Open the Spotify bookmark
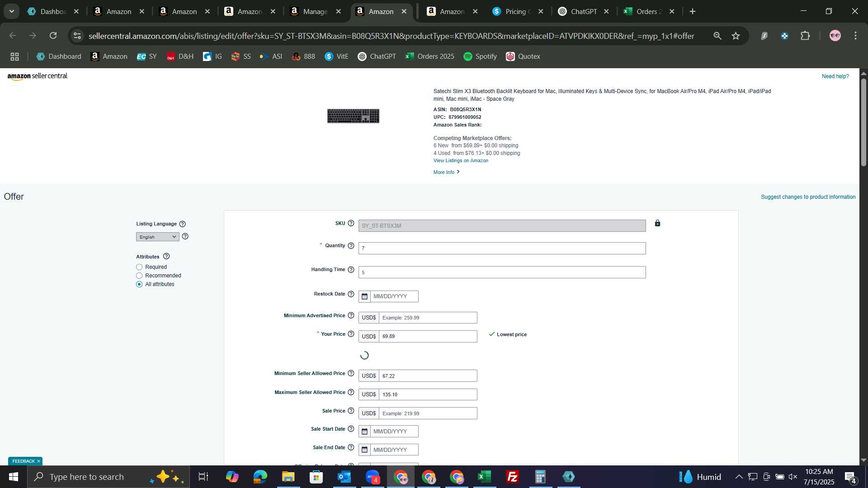The width and height of the screenshot is (868, 488). (x=480, y=56)
